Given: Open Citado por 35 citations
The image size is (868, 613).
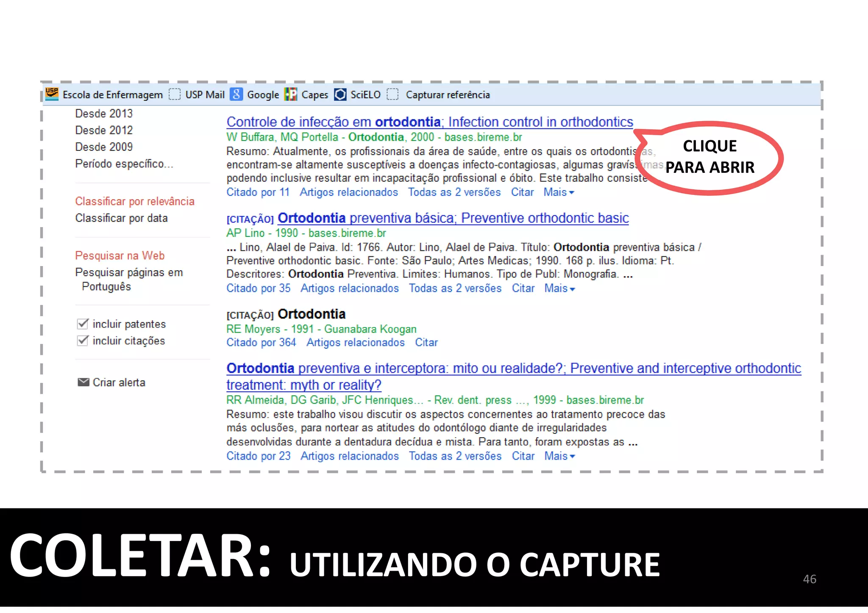Looking at the screenshot, I should click(x=259, y=288).
